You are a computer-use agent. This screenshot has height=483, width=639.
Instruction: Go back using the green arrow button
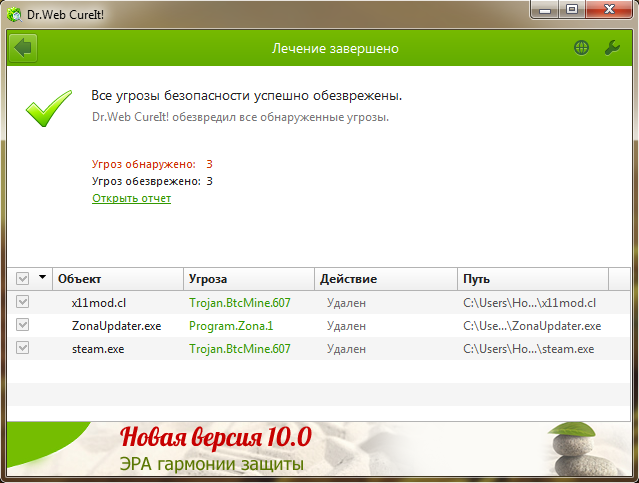(x=23, y=48)
